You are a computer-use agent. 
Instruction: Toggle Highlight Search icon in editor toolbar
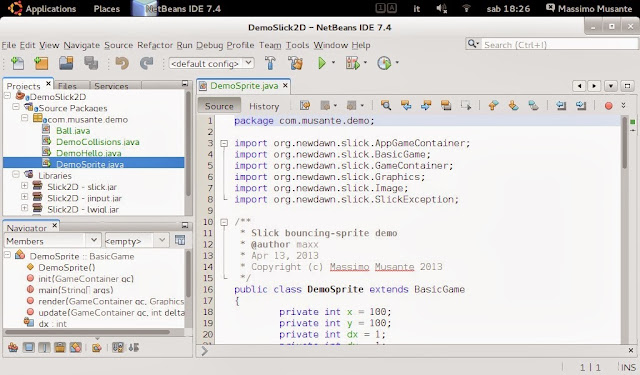446,106
